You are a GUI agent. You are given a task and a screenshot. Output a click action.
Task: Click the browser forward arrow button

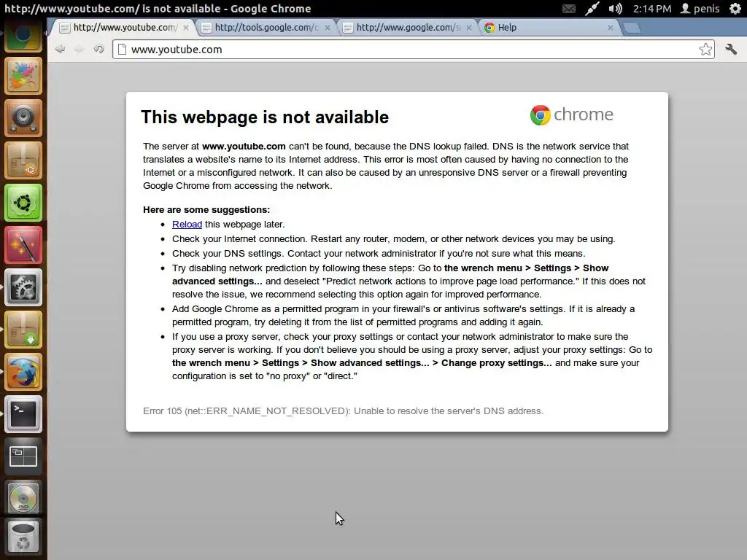pos(79,49)
